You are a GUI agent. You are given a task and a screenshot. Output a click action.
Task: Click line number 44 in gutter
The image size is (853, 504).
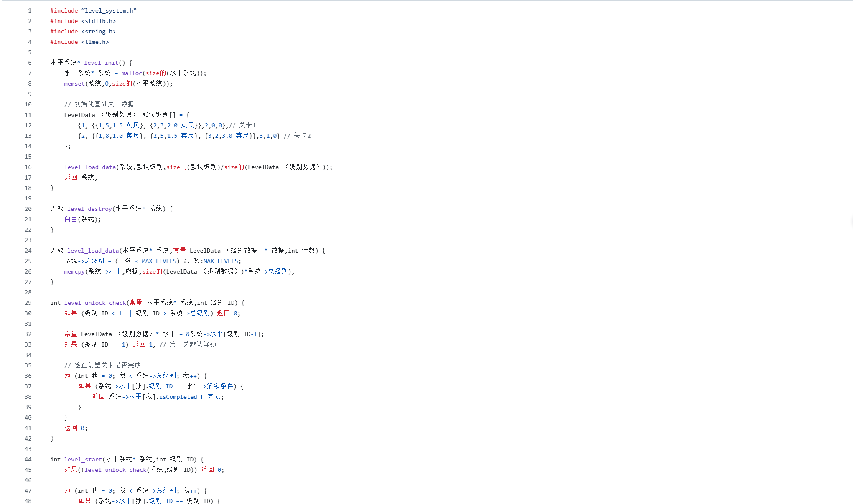[28, 459]
